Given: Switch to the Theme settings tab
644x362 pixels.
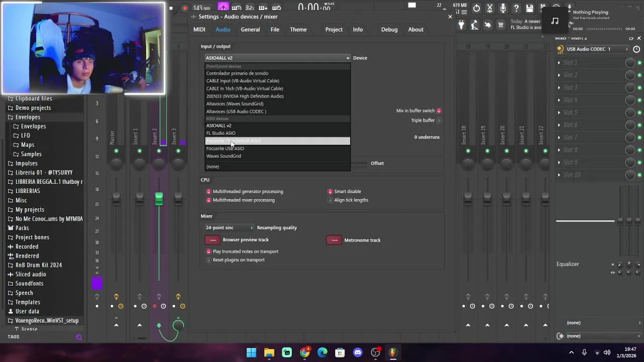Looking at the screenshot, I should [298, 30].
